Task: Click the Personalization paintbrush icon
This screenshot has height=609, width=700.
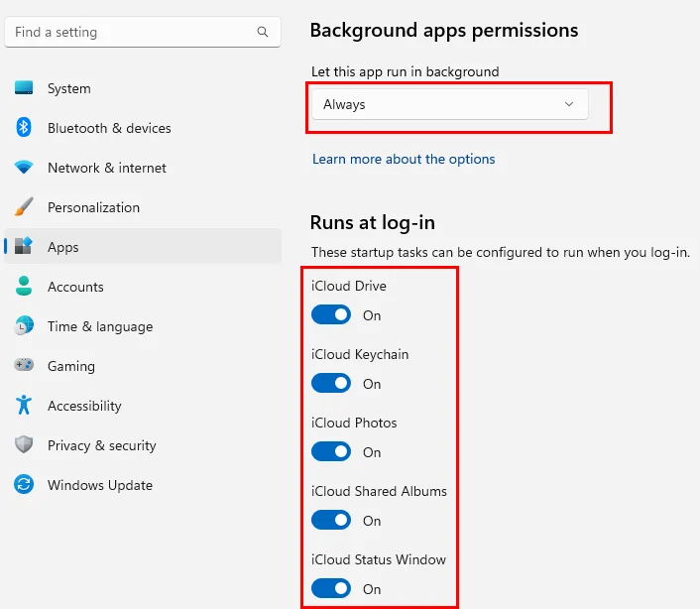Action: pos(24,206)
